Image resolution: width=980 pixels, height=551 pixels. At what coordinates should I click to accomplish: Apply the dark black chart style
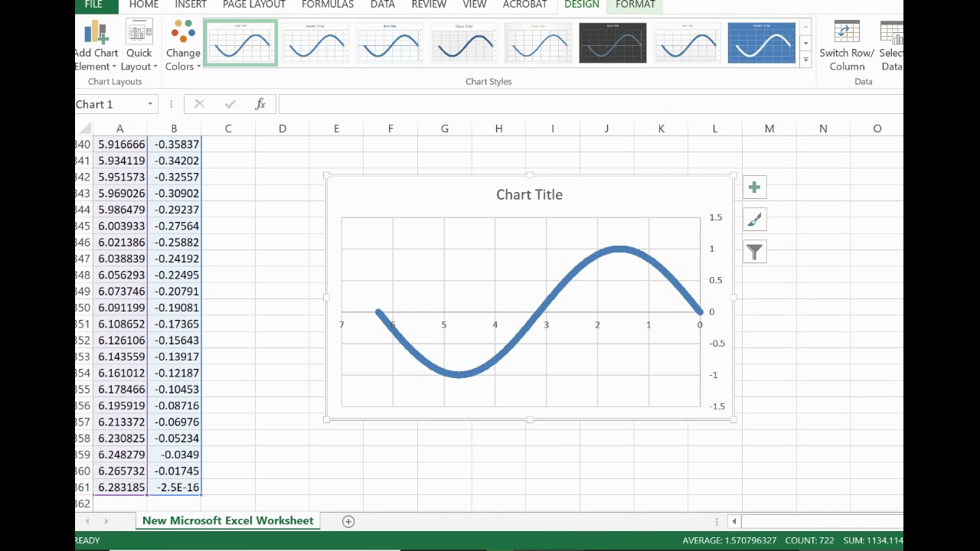[612, 43]
